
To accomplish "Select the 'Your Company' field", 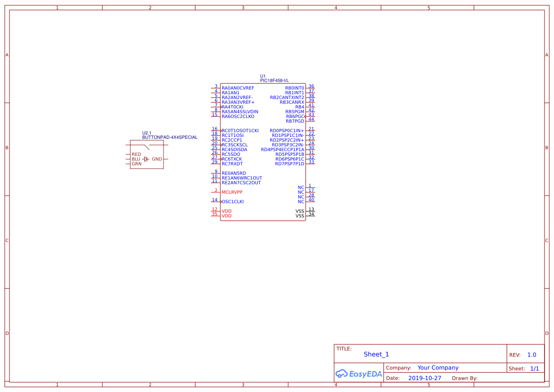I will click(438, 368).
